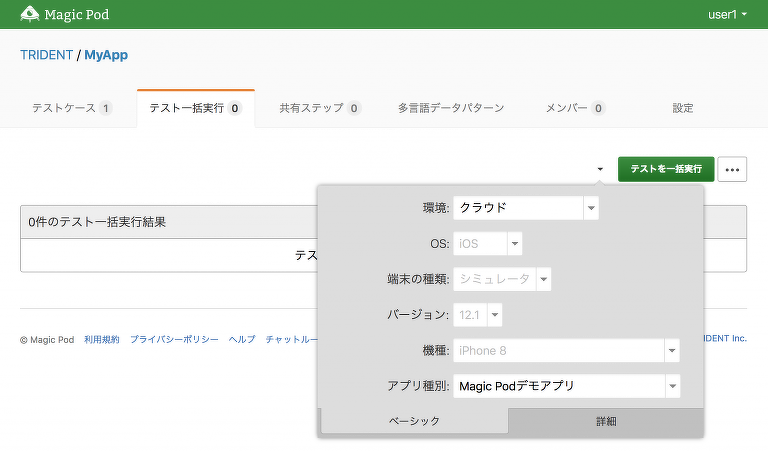Expand the アプリ種別 Magic Podデモアプリ dropdown
Screen dimensions: 768x452
click(566, 386)
